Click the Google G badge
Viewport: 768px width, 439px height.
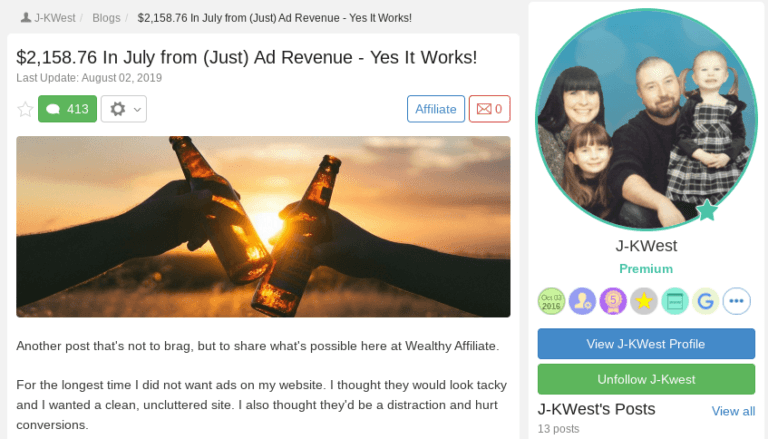(x=705, y=301)
